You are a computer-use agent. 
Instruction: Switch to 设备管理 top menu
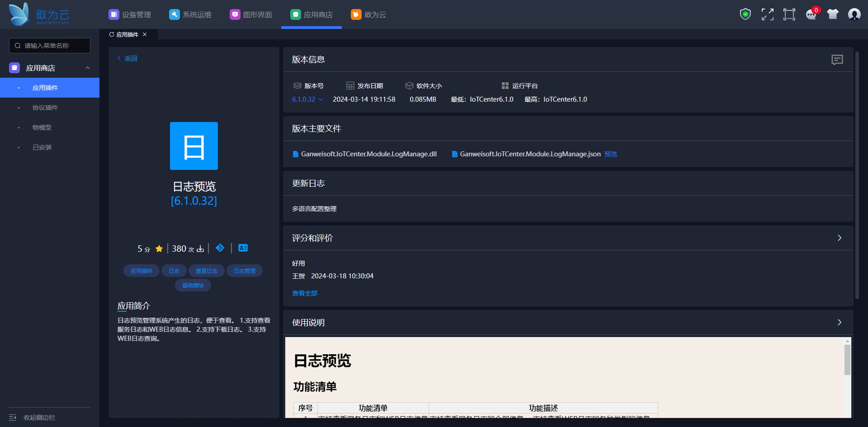coord(130,14)
